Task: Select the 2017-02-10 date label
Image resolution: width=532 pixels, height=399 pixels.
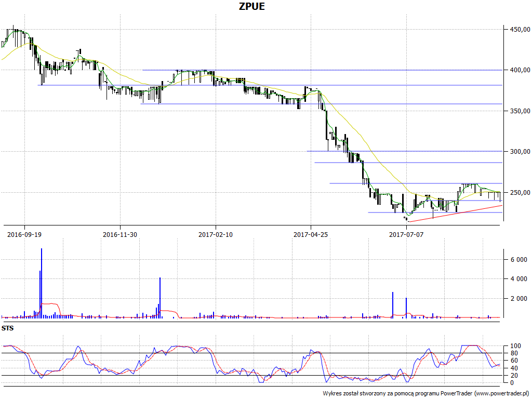Action: point(216,234)
